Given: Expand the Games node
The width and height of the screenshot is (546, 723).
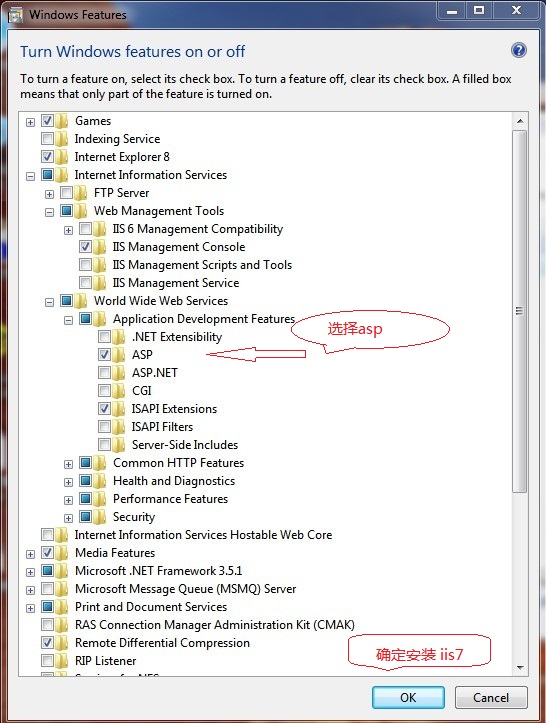Looking at the screenshot, I should point(30,122).
